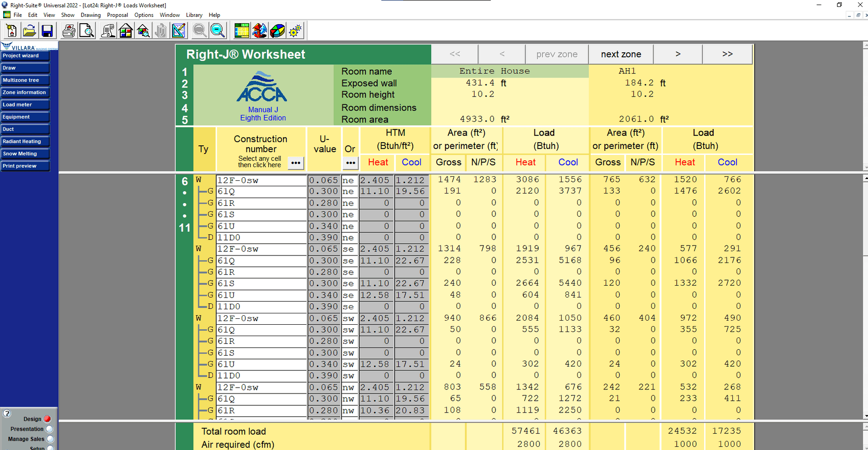Screen dimensions: 868x450
Task: Open the Edit menu
Action: [33, 15]
